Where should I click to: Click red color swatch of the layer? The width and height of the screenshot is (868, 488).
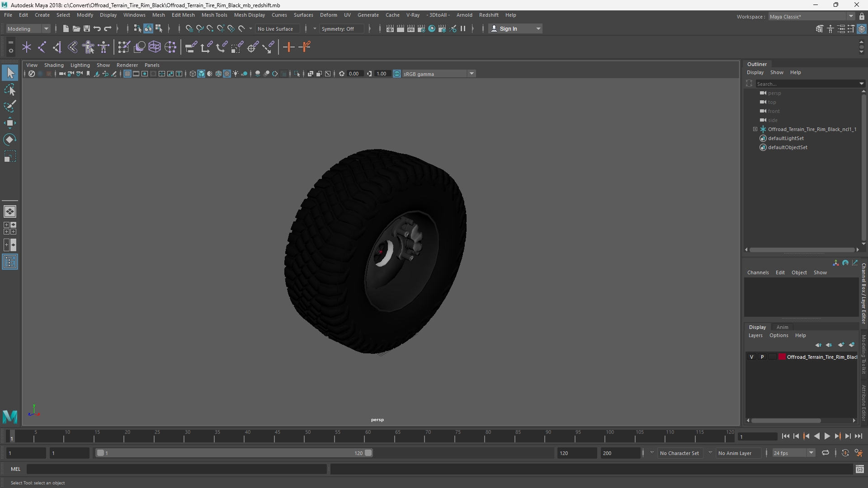[782, 357]
